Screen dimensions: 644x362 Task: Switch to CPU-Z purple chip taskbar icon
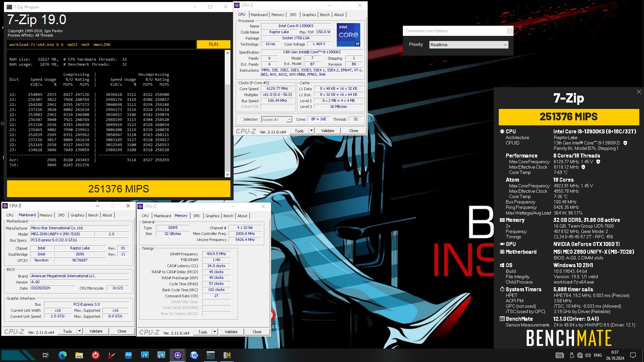click(178, 355)
